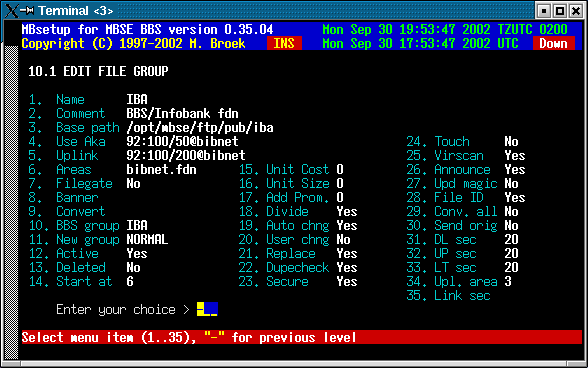Select menu item '8. Banner'
The width and height of the screenshot is (588, 368).
click(63, 197)
